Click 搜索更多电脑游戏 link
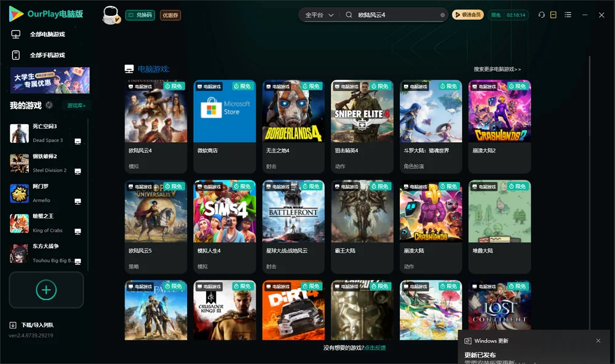This screenshot has width=615, height=364. click(497, 69)
